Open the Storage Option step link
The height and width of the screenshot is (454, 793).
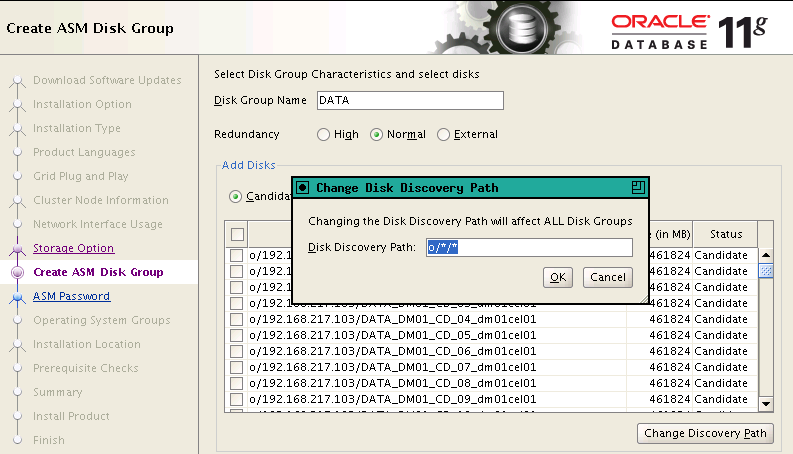pyautogui.click(x=74, y=248)
